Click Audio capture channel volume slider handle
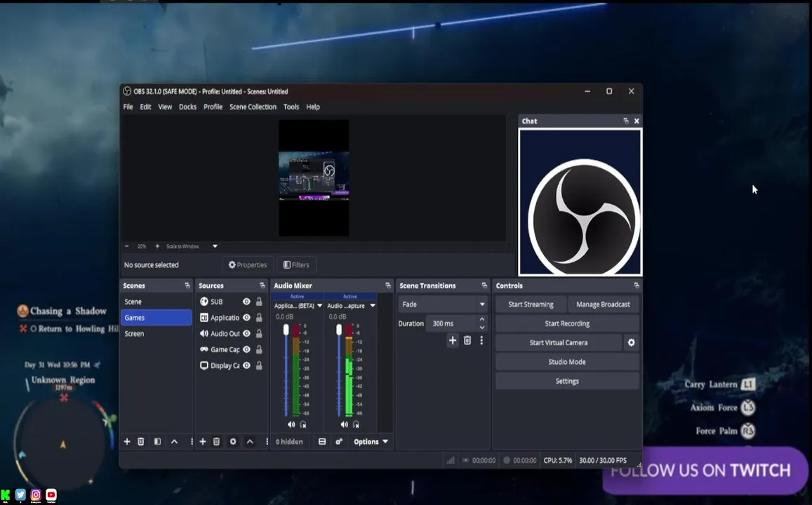The width and height of the screenshot is (812, 505). (x=339, y=330)
